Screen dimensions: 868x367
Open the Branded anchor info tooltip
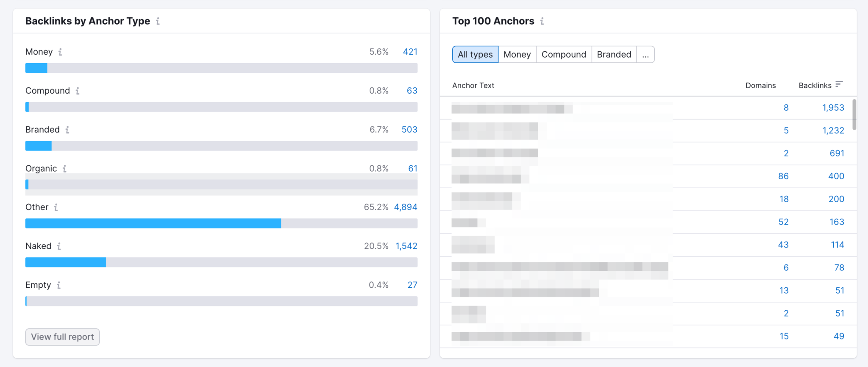point(67,130)
